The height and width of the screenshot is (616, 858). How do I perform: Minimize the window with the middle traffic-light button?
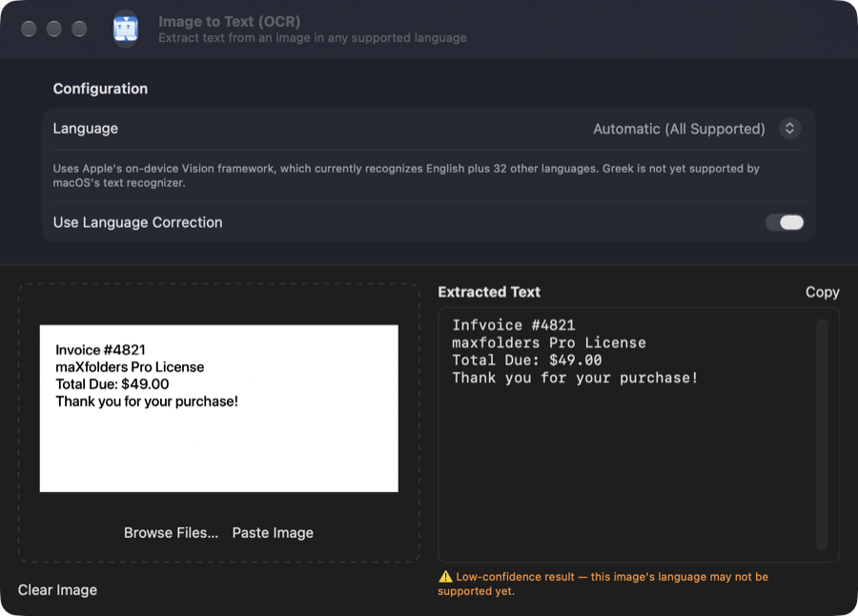tap(53, 29)
